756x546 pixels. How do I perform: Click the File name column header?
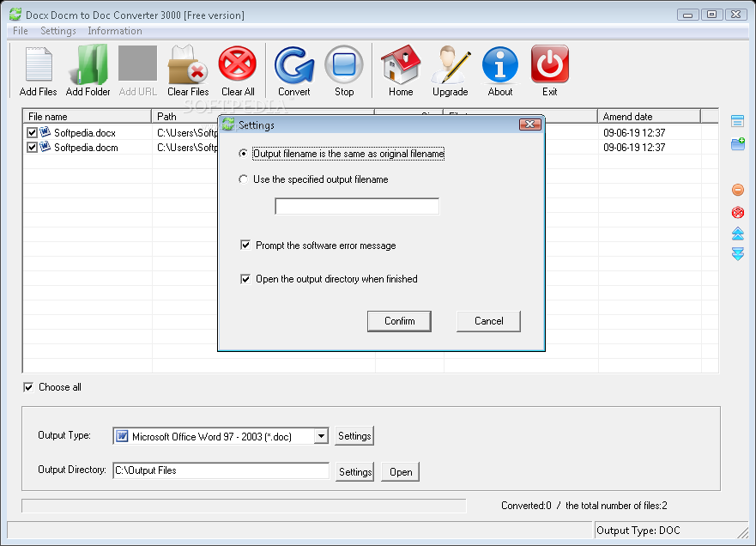click(x=87, y=116)
